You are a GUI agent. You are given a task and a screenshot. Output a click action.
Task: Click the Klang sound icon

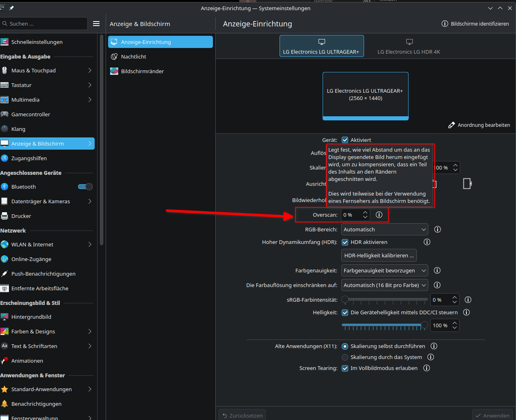[x=4, y=129]
